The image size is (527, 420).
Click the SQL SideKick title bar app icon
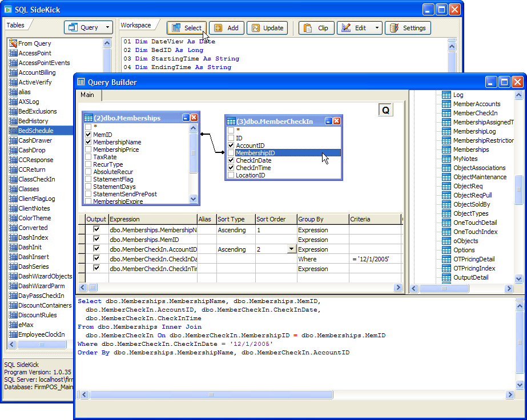point(8,9)
